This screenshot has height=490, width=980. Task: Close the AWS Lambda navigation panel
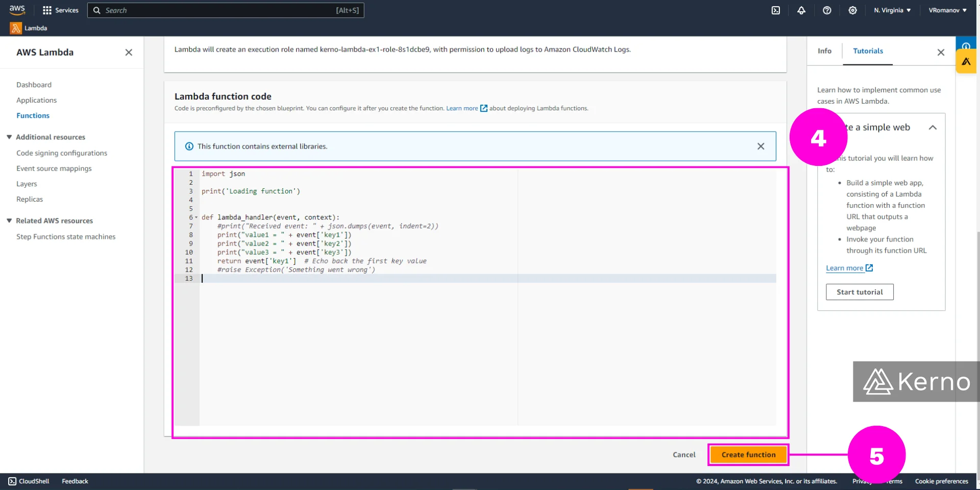129,52
